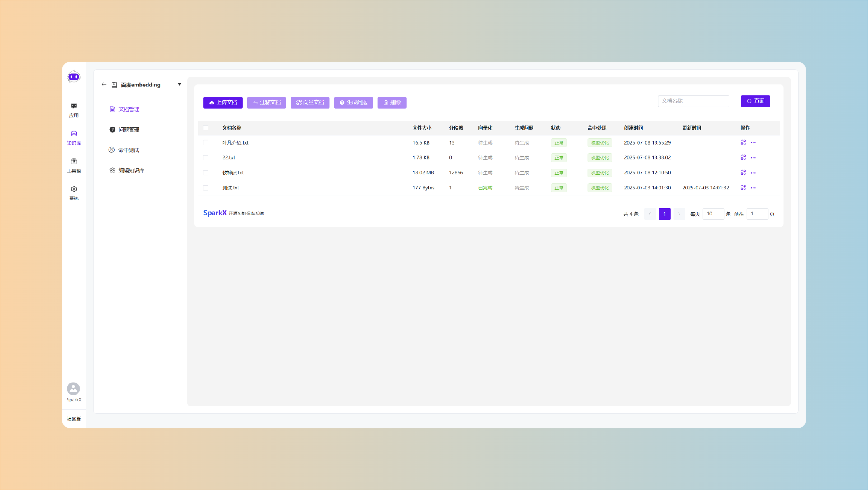Open more options for 牧神记.txt row
Screen dimensions: 868x490
click(753, 173)
